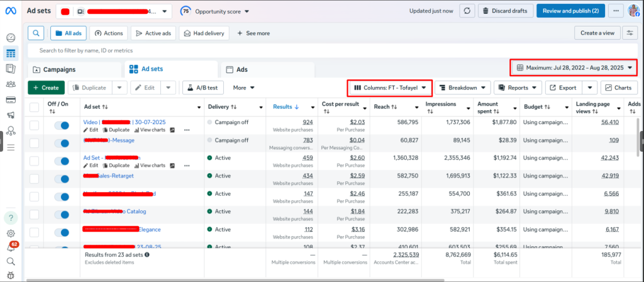This screenshot has height=282, width=644.
Task: Click the audiences icon in sidebar
Action: click(x=11, y=84)
